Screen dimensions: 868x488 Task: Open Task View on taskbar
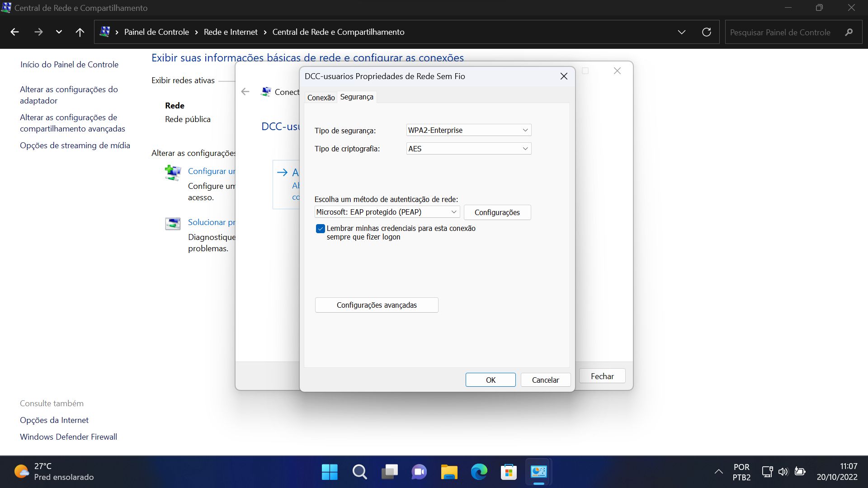389,472
